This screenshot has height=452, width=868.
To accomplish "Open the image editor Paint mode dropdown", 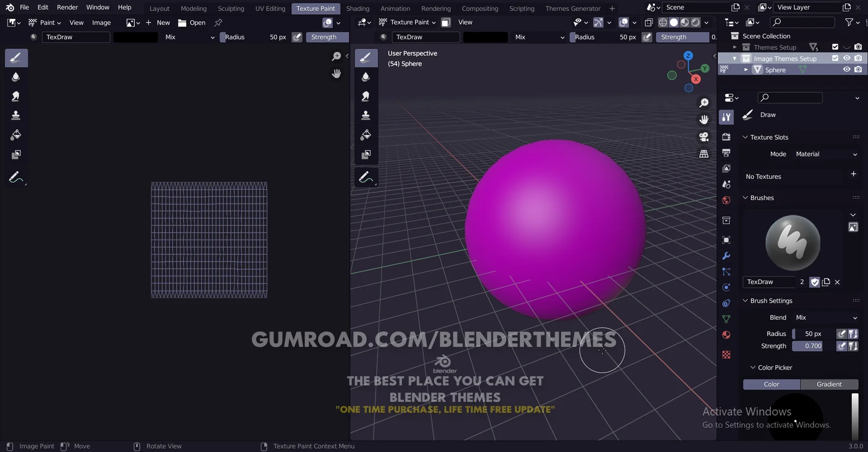I will (x=44, y=23).
